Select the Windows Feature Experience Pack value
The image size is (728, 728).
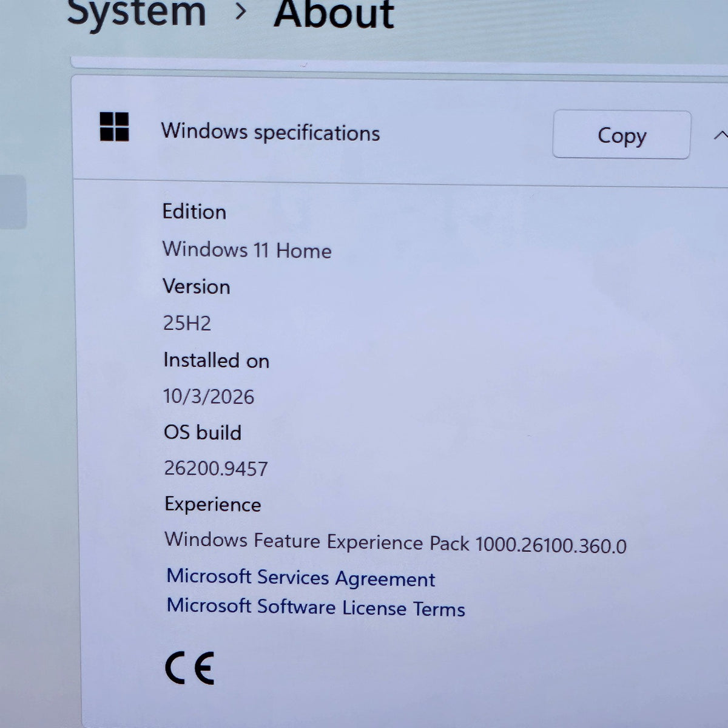pos(396,542)
